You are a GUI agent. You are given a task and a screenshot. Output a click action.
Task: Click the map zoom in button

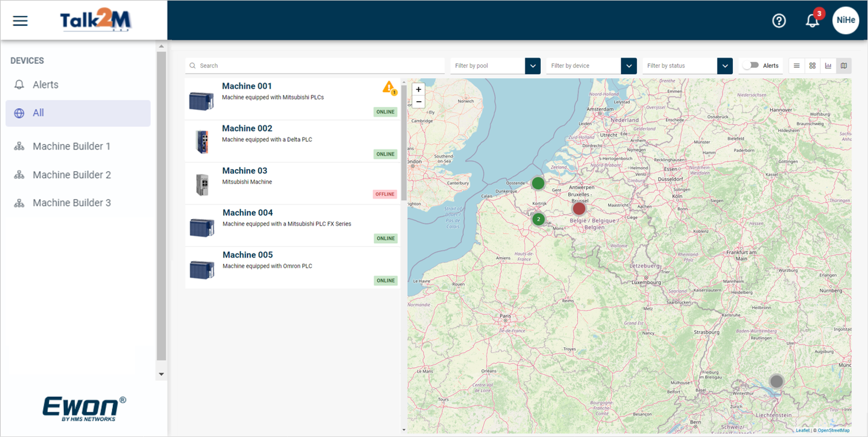[x=419, y=90]
